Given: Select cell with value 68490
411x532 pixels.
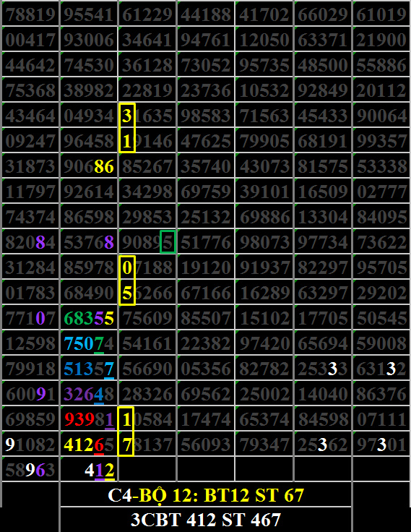Looking at the screenshot, I should tap(89, 293).
